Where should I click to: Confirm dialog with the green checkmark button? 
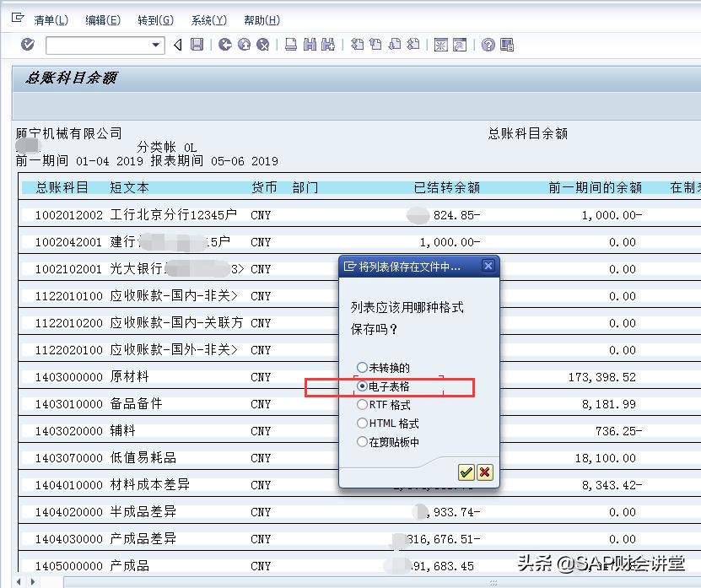(x=466, y=472)
